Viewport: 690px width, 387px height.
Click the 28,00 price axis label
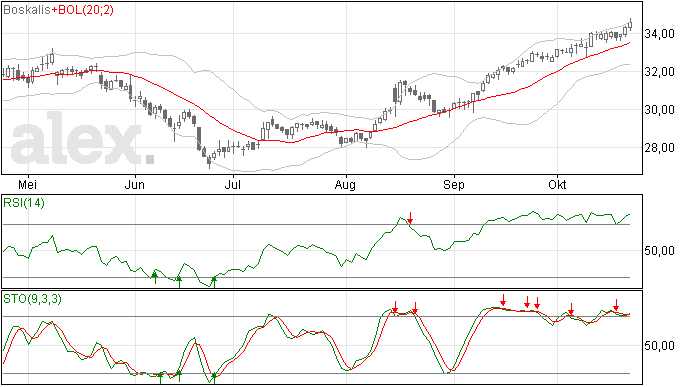click(659, 148)
